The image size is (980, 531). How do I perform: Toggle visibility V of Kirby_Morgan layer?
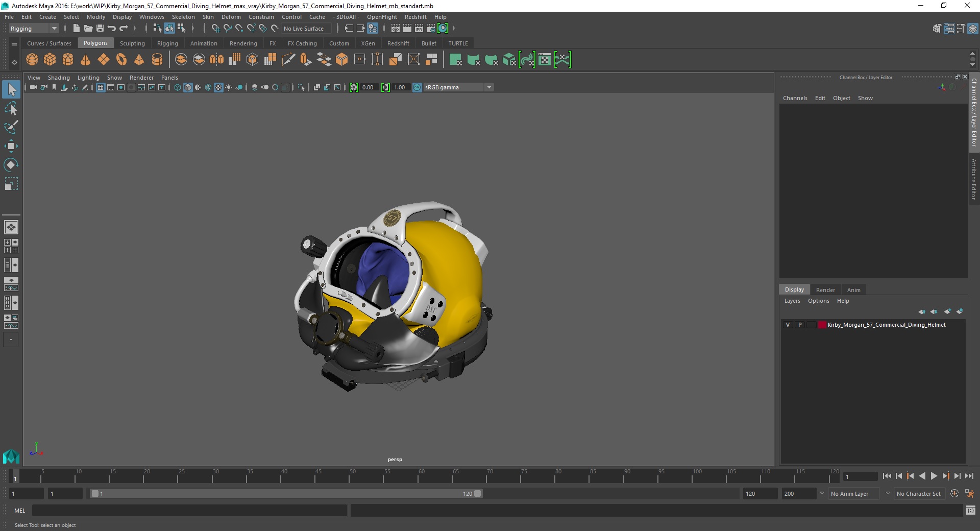pyautogui.click(x=788, y=325)
